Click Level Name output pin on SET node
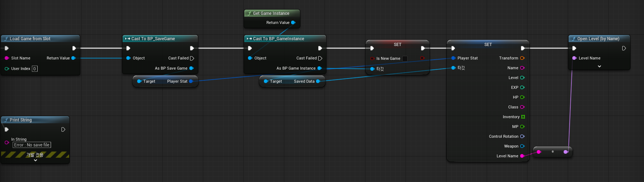 pyautogui.click(x=522, y=156)
